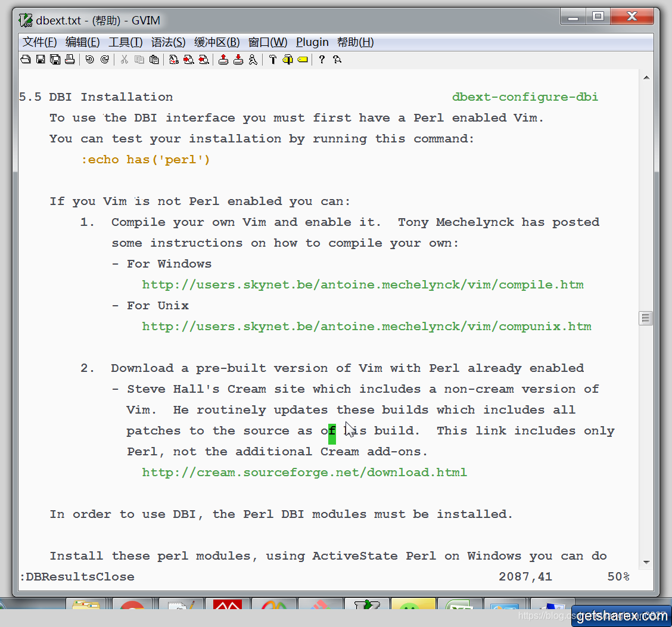Open Find and Replace icon
The image size is (672, 627).
[x=173, y=60]
